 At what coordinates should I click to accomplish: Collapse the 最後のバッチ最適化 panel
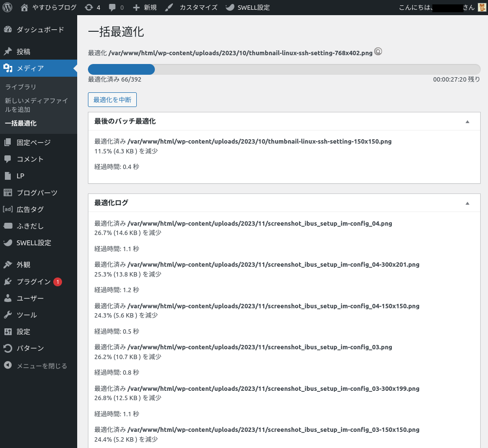(x=467, y=121)
